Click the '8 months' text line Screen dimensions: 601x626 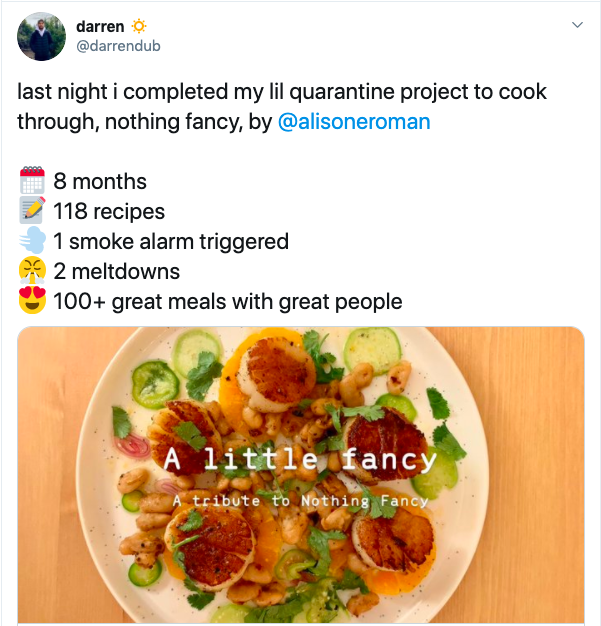point(100,182)
